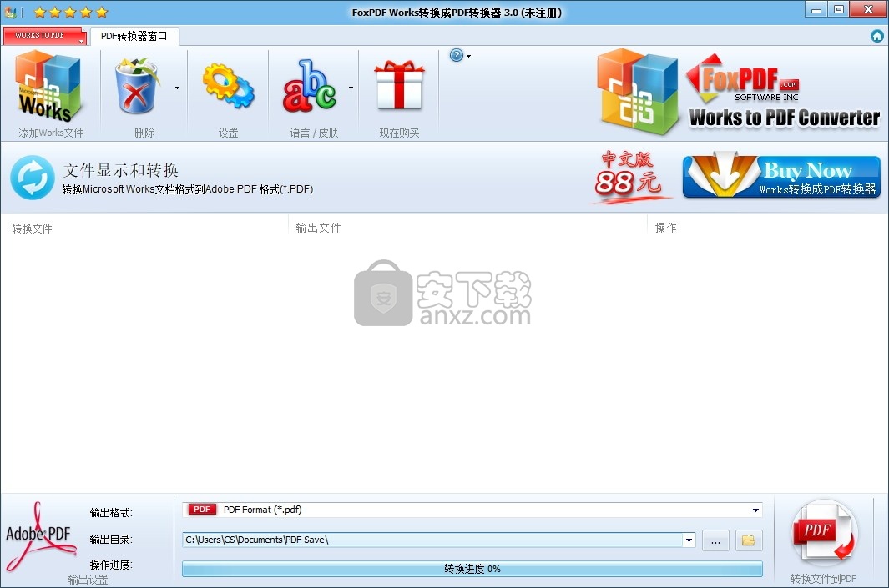This screenshot has width=889, height=588.
Task: Open the output directory path dropdown arrow
Action: tap(689, 540)
